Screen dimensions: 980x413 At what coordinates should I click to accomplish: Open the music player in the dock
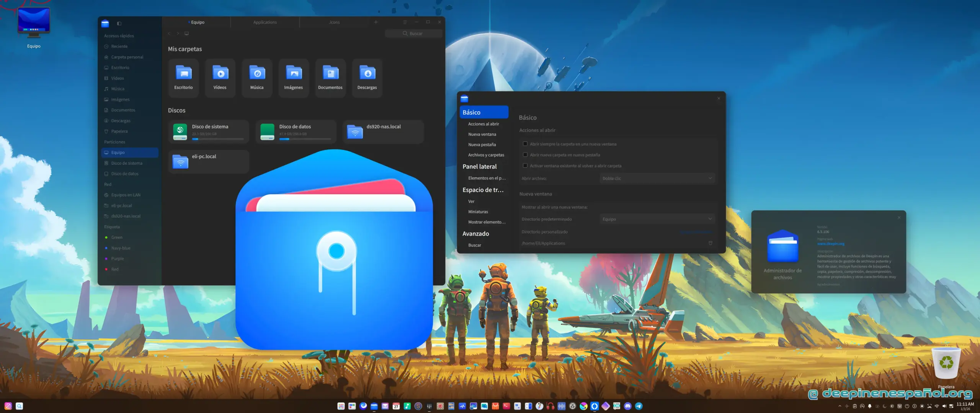pyautogui.click(x=407, y=406)
